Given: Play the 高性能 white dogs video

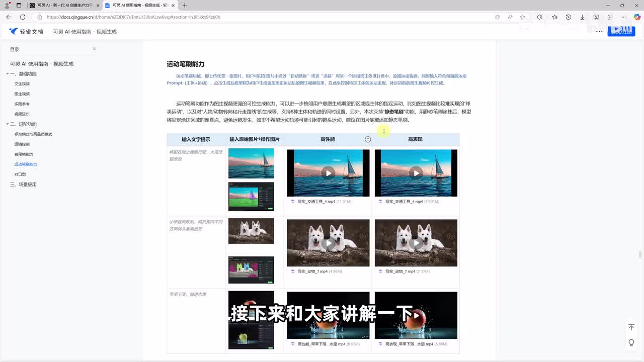Looking at the screenshot, I should [x=328, y=243].
